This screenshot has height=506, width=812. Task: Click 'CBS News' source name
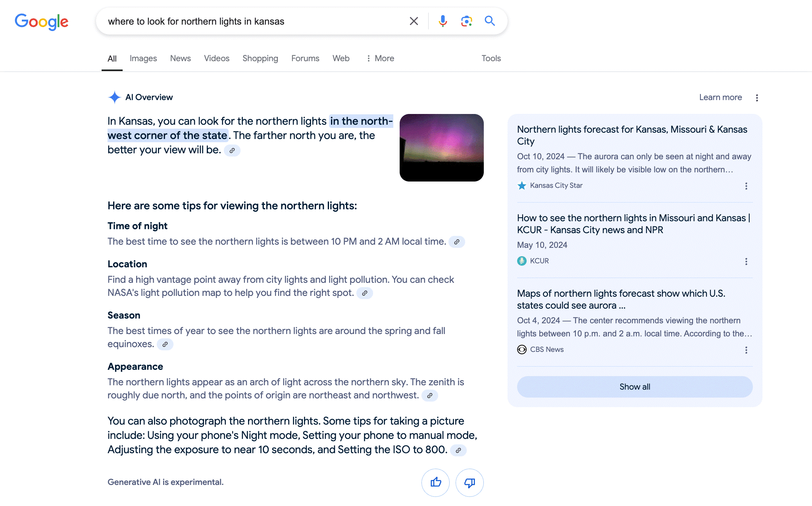pyautogui.click(x=546, y=350)
